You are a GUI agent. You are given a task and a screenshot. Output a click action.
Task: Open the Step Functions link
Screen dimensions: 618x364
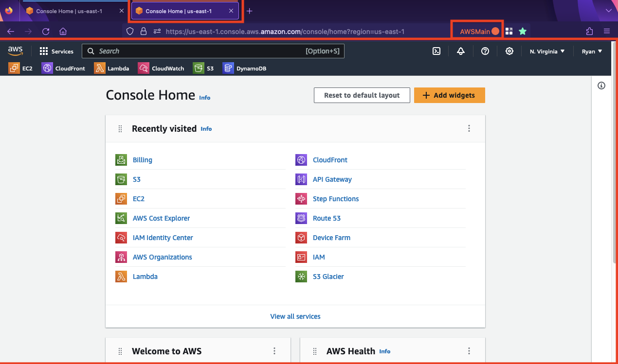point(336,199)
